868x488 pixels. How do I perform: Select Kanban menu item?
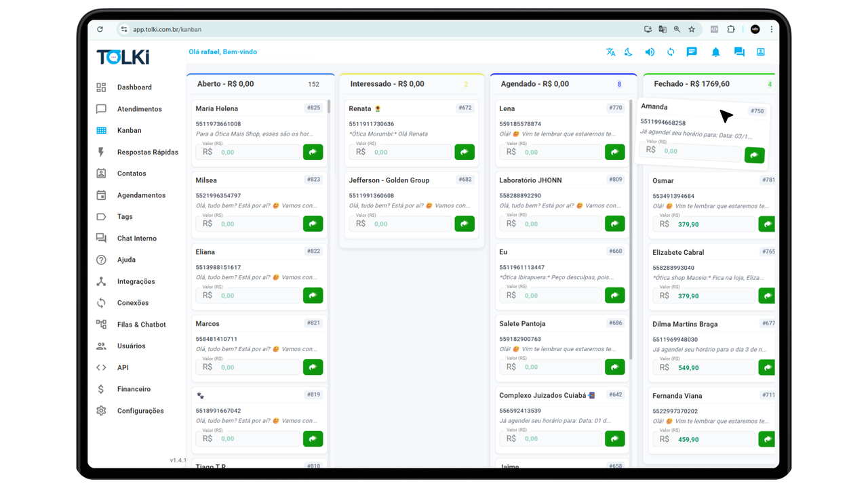pos(129,130)
